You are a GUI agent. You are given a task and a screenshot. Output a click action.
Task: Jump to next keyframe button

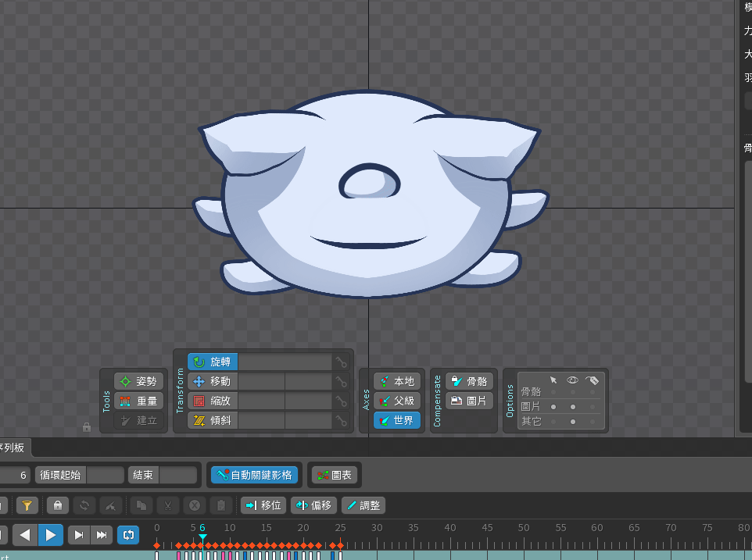(x=79, y=535)
